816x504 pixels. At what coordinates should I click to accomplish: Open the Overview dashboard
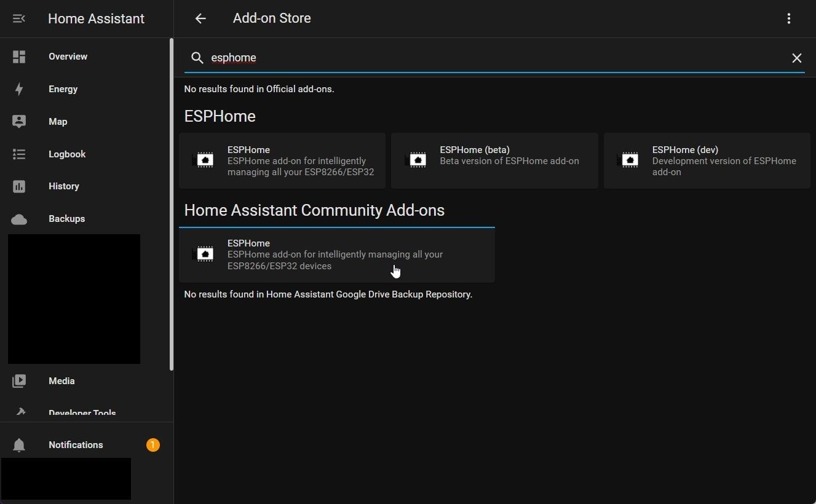[x=68, y=57]
